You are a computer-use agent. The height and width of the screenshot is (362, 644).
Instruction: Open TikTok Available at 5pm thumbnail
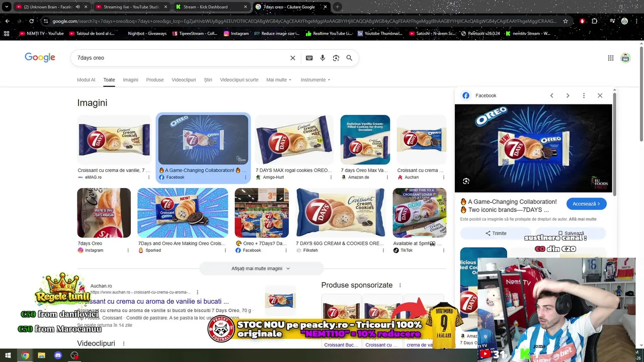click(x=419, y=213)
